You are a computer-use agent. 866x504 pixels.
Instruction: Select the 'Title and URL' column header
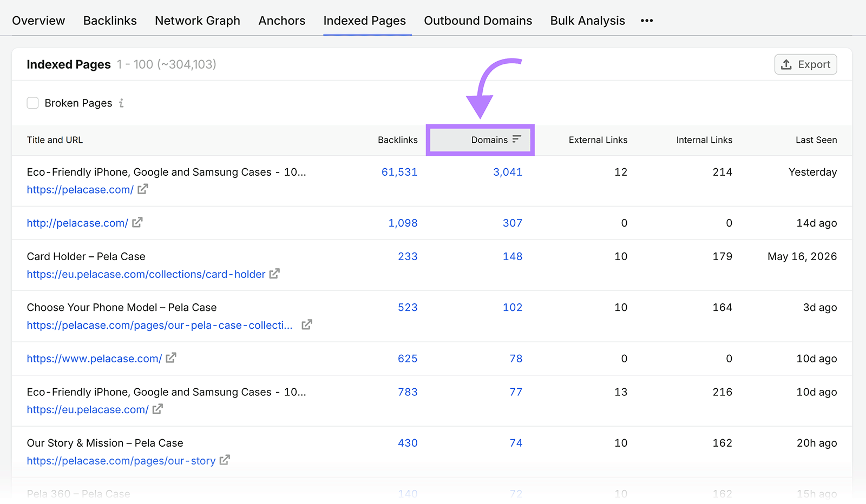[55, 140]
